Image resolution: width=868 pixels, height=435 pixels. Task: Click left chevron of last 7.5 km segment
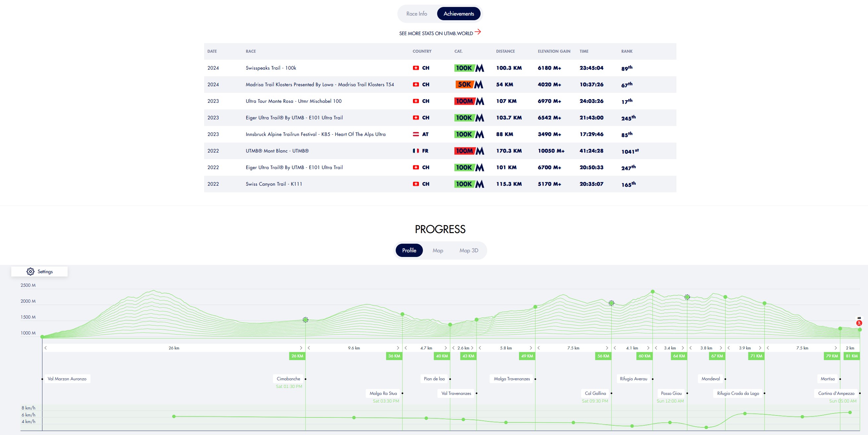[768, 348]
